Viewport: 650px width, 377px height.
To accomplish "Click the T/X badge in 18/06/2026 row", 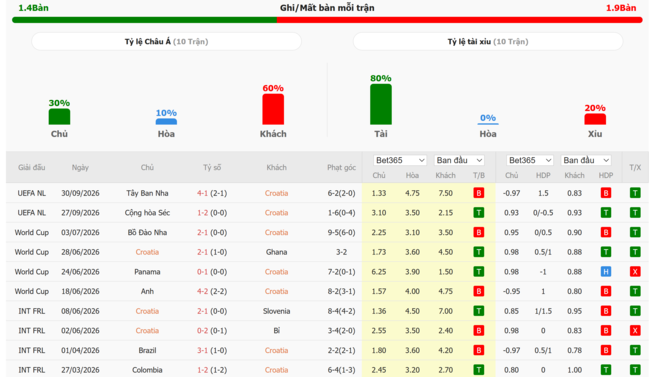I will coord(635,291).
